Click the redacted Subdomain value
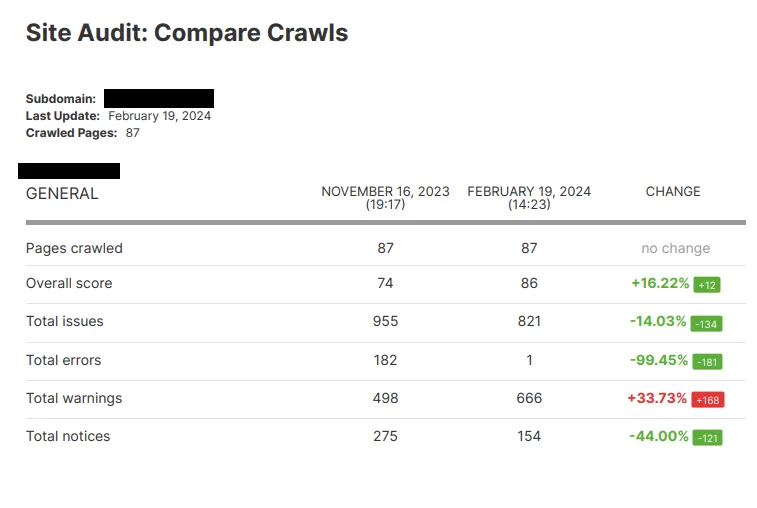The width and height of the screenshot is (757, 508). coord(159,99)
